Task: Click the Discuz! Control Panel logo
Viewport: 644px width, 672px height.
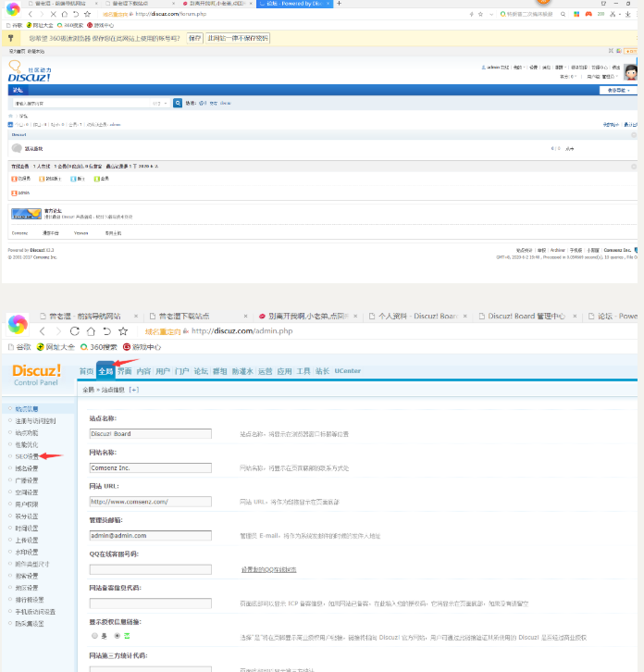Action: click(x=36, y=375)
